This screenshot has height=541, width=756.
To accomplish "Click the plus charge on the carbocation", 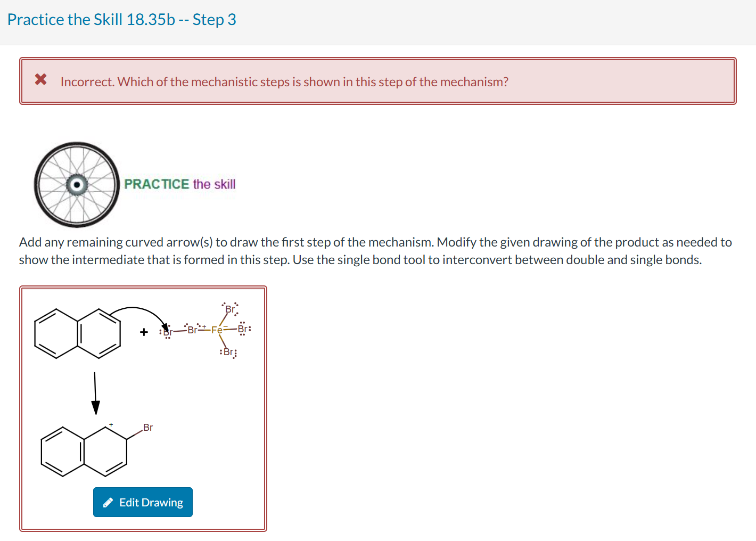I will click(110, 424).
